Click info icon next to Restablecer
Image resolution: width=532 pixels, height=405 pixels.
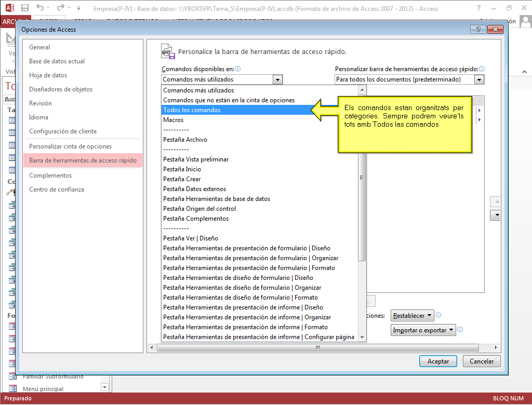[438, 315]
